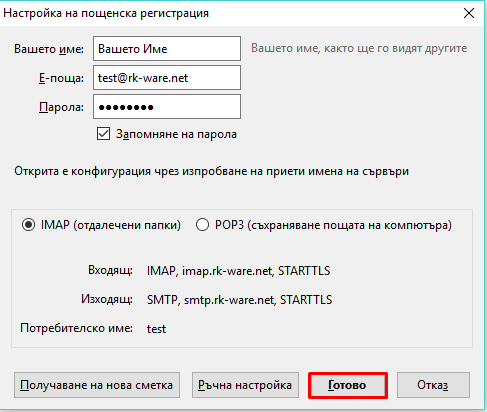
Task: Click the dialog title Настройка на пощенска регистрация
Action: click(x=106, y=13)
